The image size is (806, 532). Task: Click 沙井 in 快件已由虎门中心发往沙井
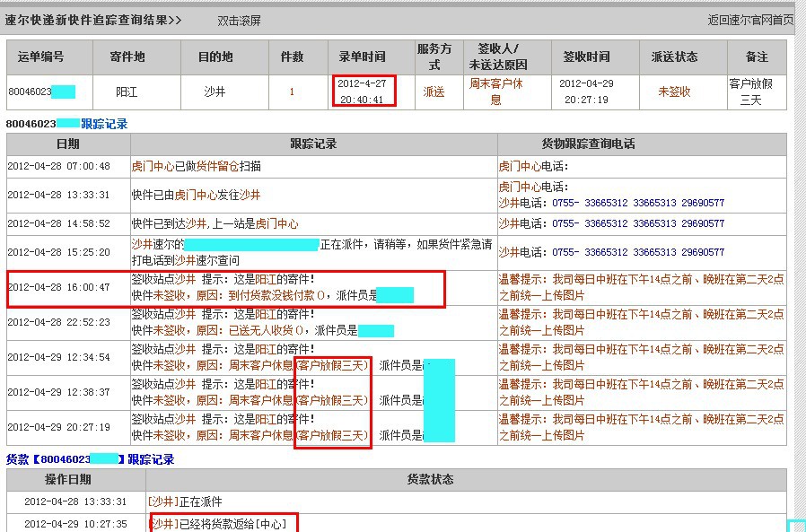click(250, 195)
